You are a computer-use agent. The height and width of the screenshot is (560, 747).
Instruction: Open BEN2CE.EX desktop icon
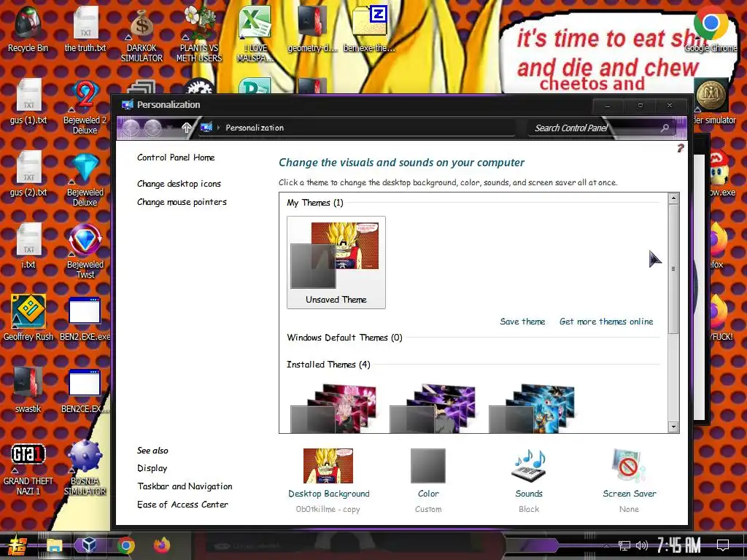pos(85,391)
